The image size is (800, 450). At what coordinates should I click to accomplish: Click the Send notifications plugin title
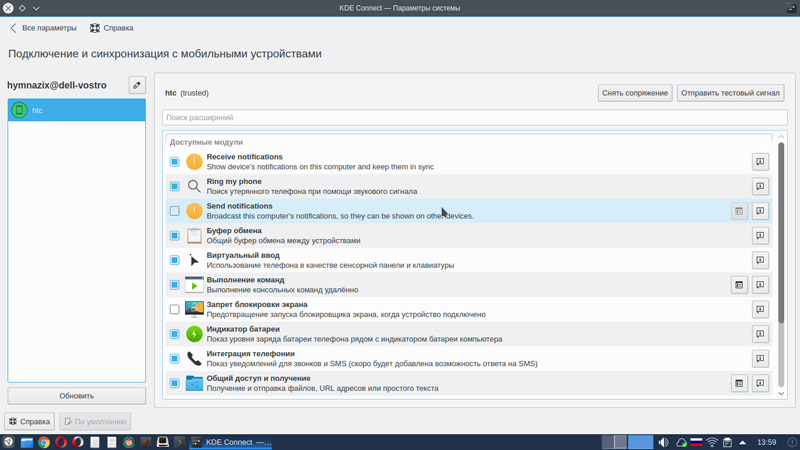239,206
